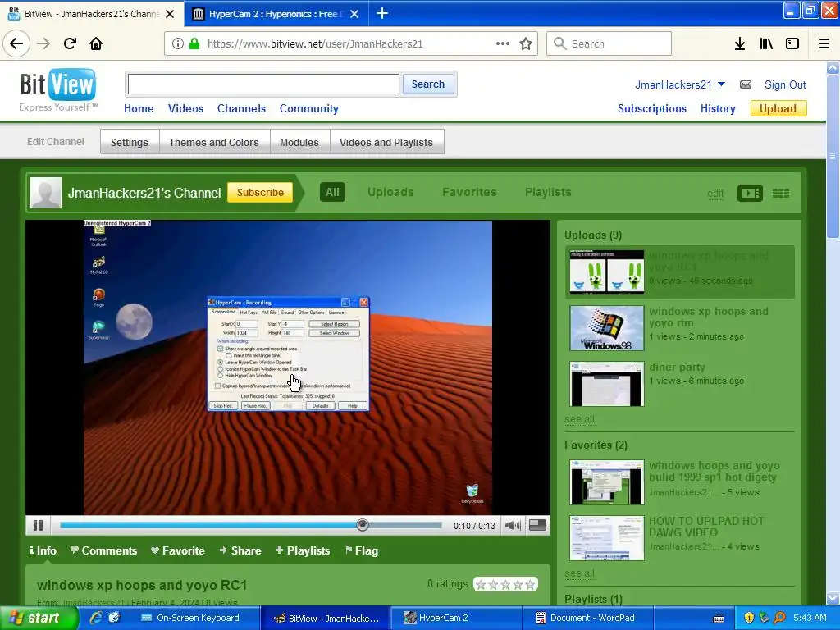Switch channel to player view icon
This screenshot has height=630, width=840.
[750, 194]
